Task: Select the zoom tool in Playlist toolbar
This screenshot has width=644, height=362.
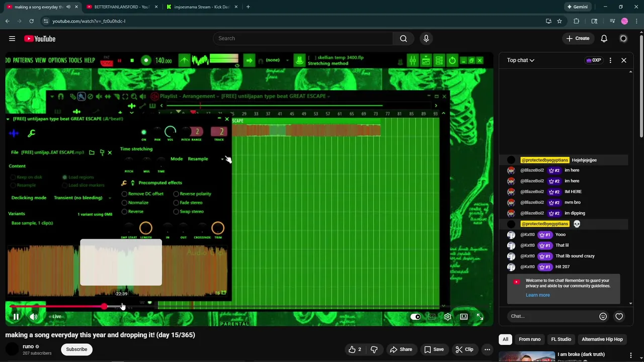Action: [133, 97]
